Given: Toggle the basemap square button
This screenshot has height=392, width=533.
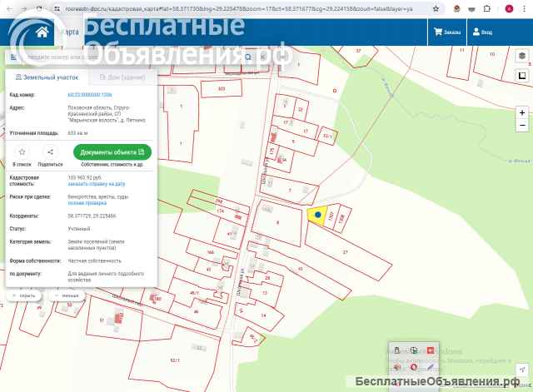Looking at the screenshot, I should coord(522,74).
